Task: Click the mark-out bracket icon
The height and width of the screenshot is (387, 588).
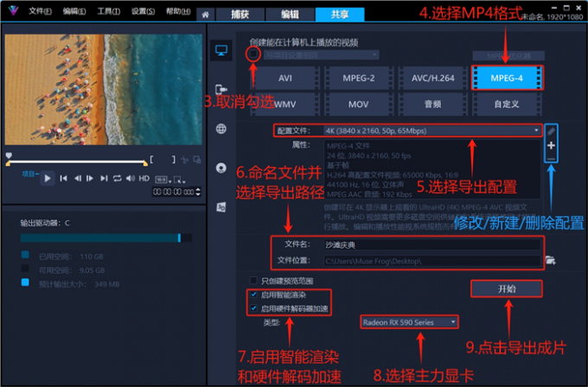Action: coord(173,160)
